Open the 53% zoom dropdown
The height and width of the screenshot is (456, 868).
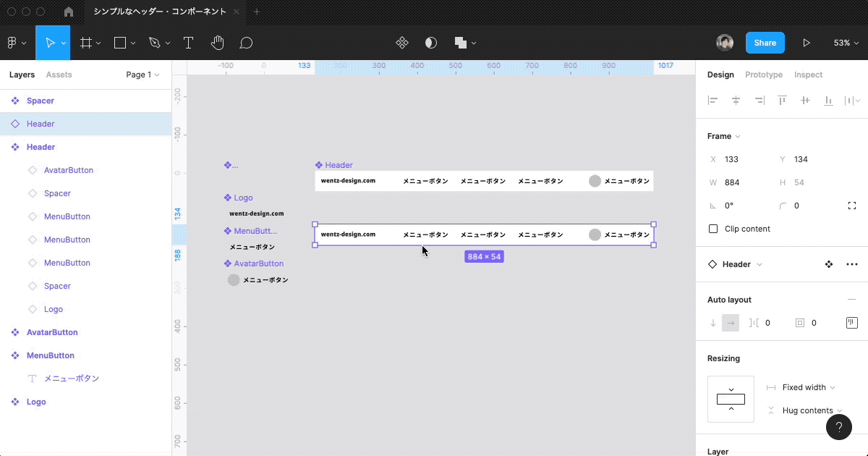845,43
